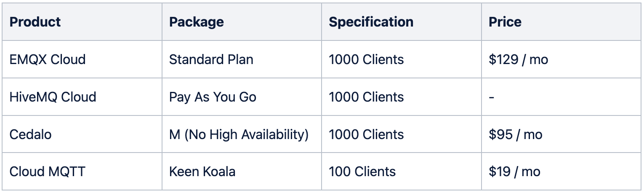Viewport: 644px width, 193px height.
Task: Select the HiveMQ Cloud product cell
Action: [53, 97]
